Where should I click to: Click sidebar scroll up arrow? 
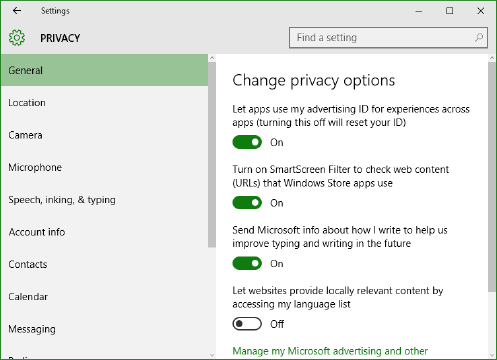212,58
